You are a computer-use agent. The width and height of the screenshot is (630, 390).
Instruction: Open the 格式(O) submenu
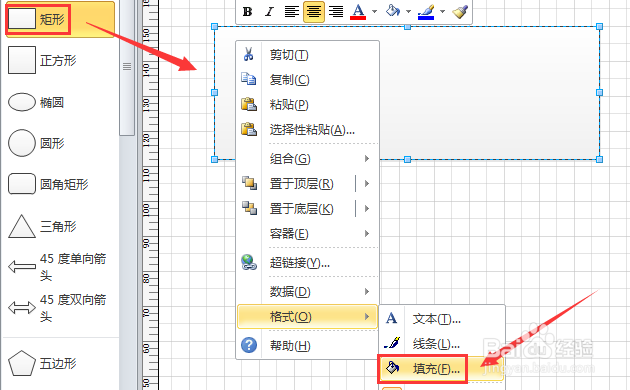[307, 316]
